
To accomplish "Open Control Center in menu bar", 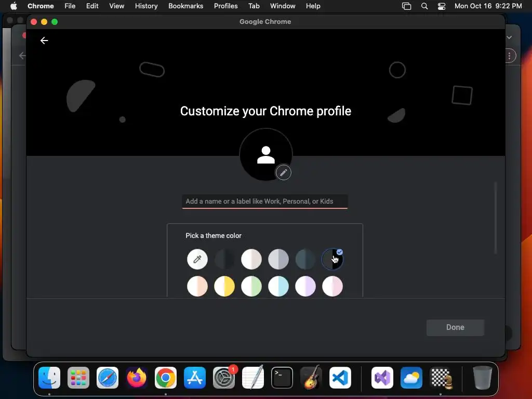I will click(442, 6).
